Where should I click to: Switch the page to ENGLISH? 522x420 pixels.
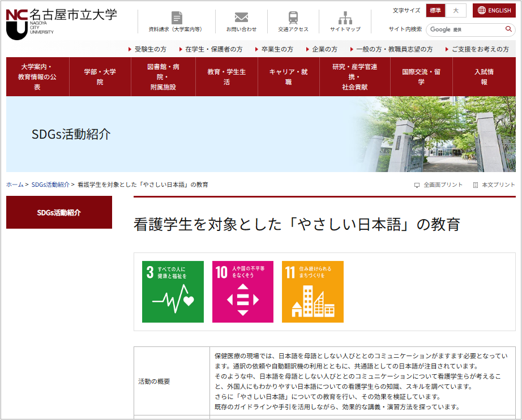pos(494,10)
